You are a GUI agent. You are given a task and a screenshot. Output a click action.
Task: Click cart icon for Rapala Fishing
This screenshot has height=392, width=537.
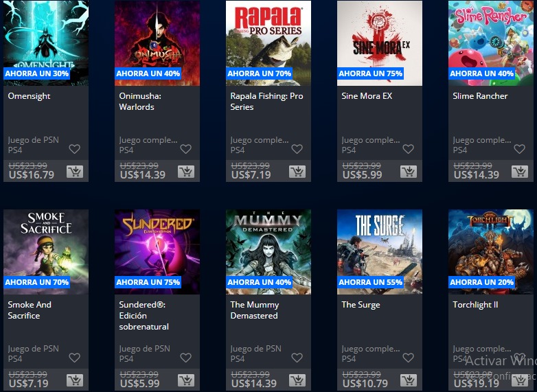tap(297, 172)
